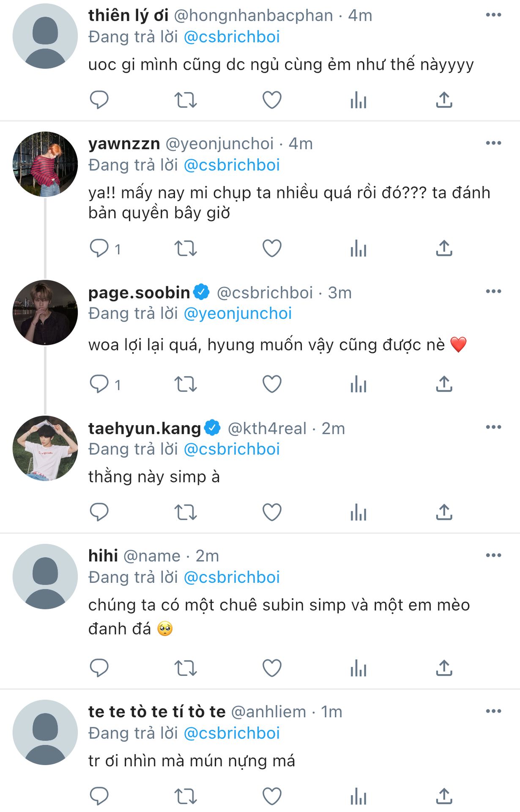View analytics for thiên lý ơi's tweet

[x=358, y=100]
